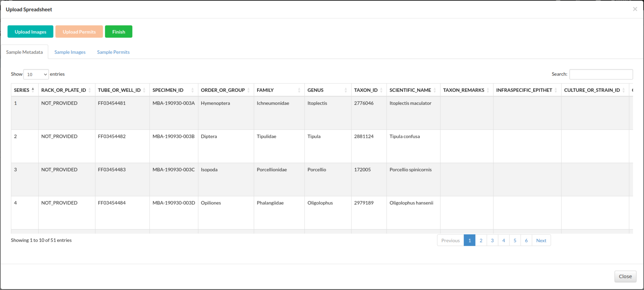Click taxon ID 172005 cell
644x290 pixels.
(x=369, y=180)
